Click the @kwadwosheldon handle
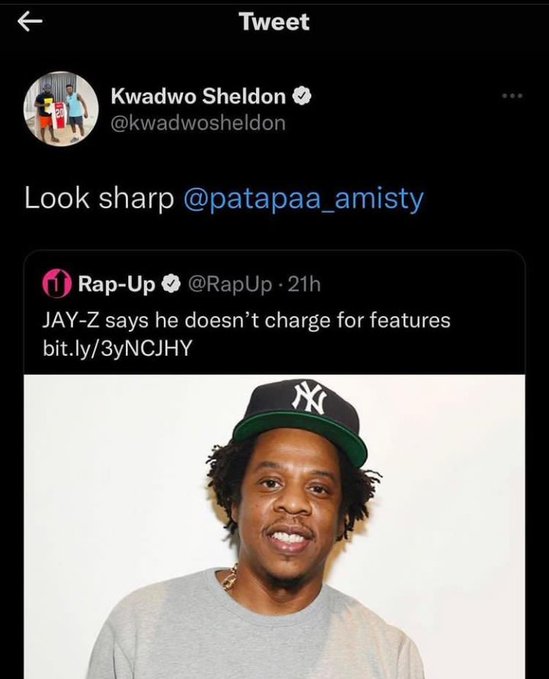Viewport: 549px width, 679px height. pos(198,123)
